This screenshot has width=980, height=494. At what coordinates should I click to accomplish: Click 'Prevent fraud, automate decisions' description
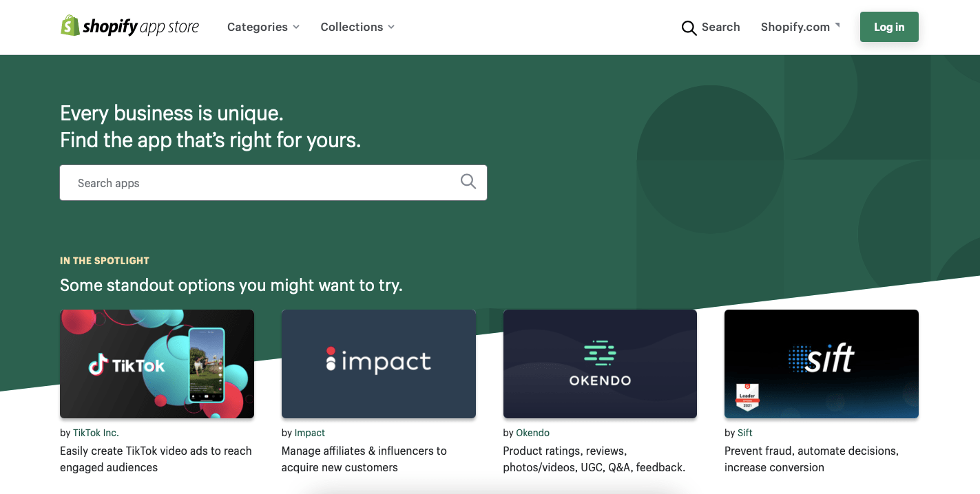click(x=811, y=459)
